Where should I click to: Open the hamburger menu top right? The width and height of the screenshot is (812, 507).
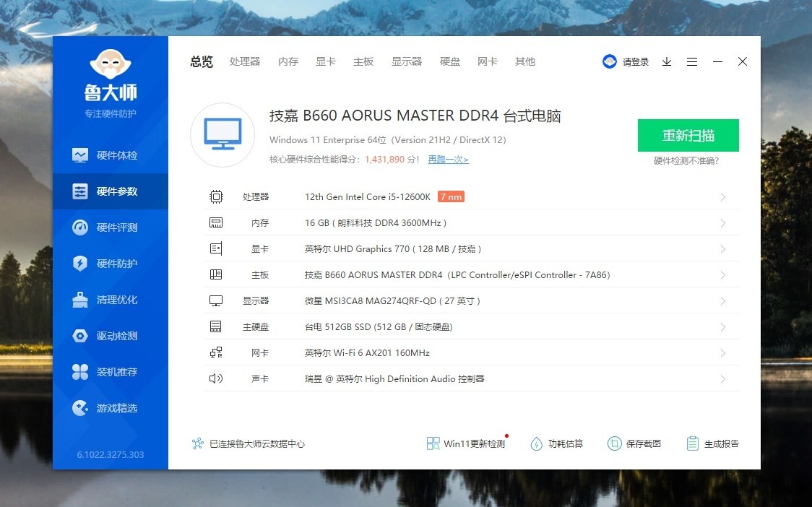coord(691,62)
